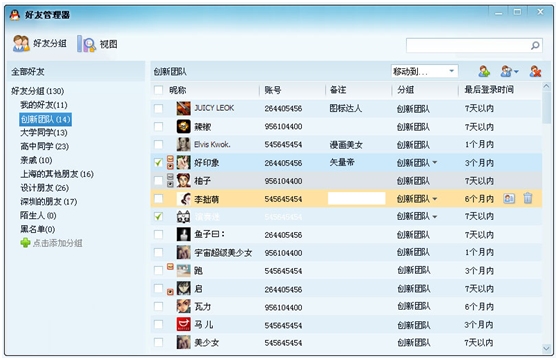The image size is (558, 360).
Task: Click 李拙萌's remark edit field
Action: click(357, 198)
